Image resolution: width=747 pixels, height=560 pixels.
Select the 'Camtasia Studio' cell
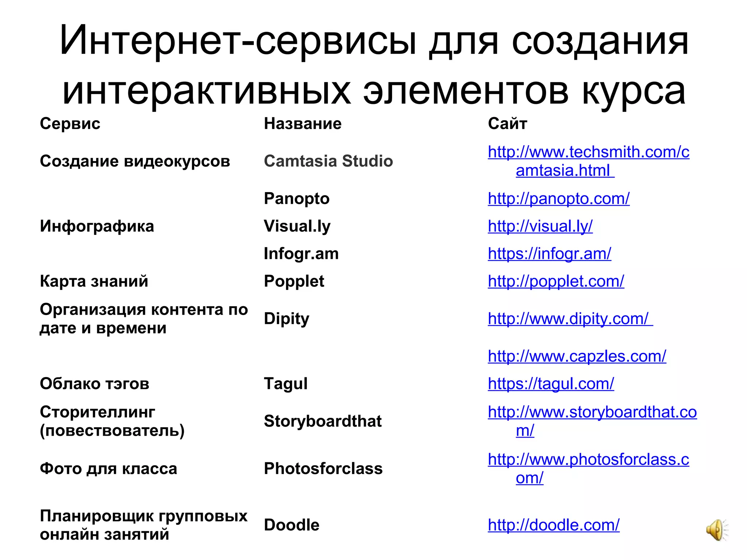pos(328,161)
